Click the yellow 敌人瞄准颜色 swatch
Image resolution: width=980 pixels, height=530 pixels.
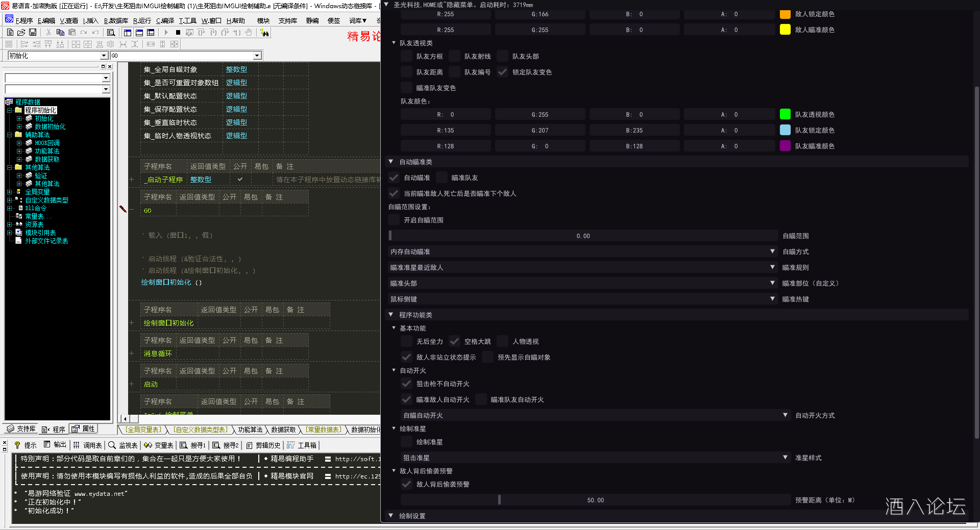click(x=785, y=30)
